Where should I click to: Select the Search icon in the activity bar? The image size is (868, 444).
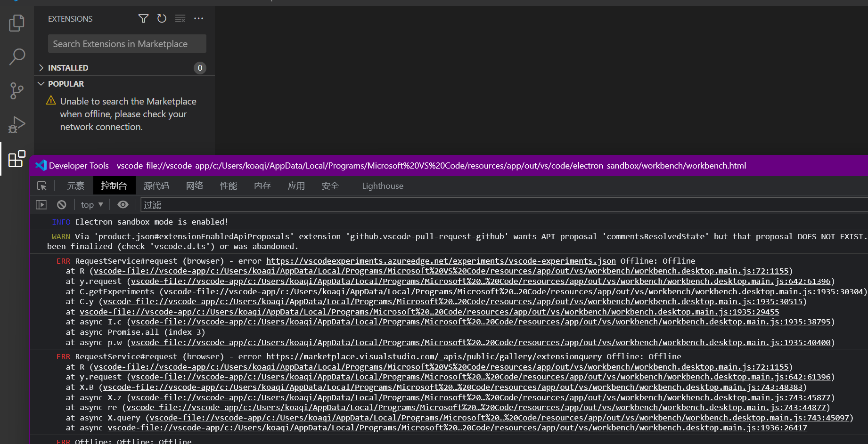[16, 57]
